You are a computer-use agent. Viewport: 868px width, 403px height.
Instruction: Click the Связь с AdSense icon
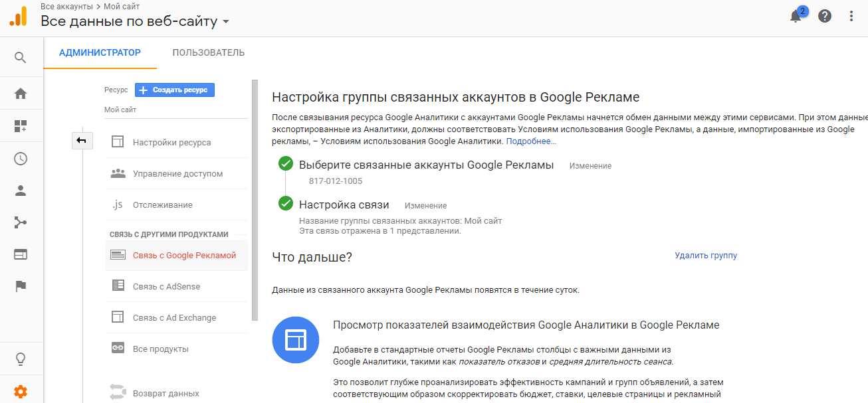118,286
